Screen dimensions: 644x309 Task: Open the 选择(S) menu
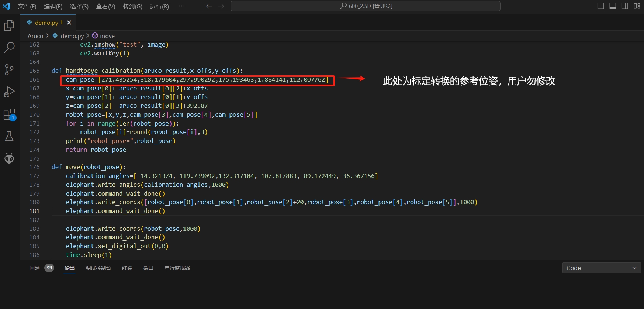79,6
